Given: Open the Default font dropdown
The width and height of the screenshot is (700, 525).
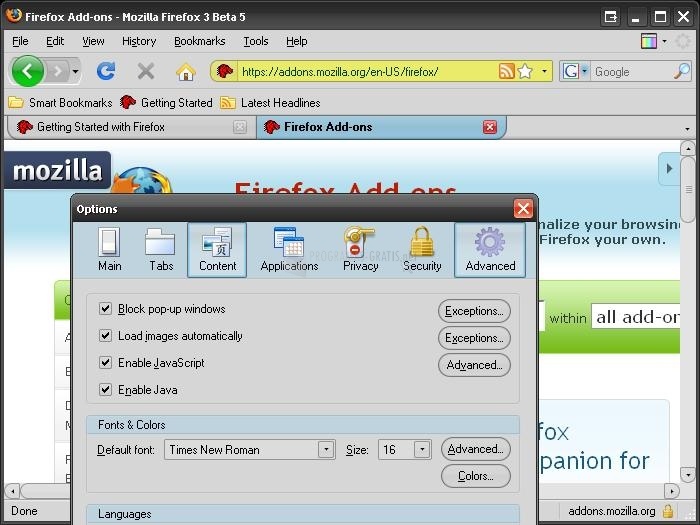Looking at the screenshot, I should pos(250,450).
